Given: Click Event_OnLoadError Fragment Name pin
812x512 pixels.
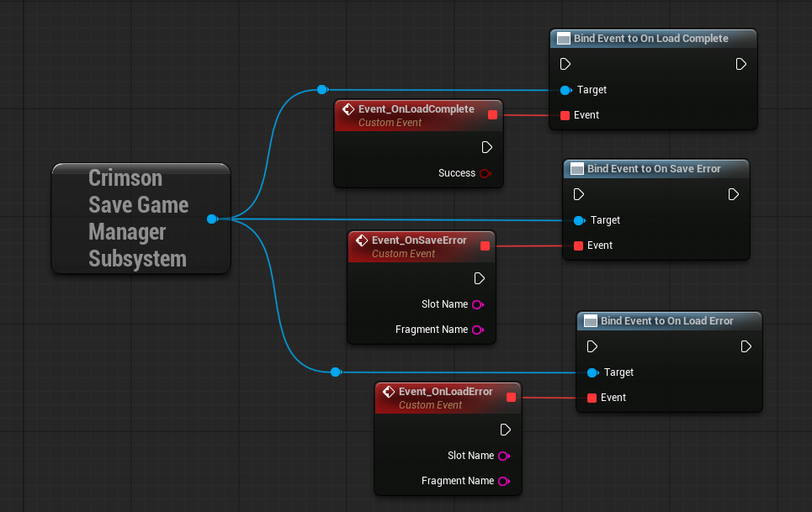Looking at the screenshot, I should pyautogui.click(x=504, y=481).
